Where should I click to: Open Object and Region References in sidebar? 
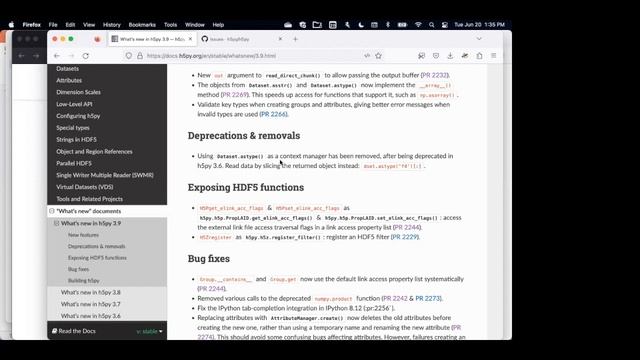[x=94, y=151]
